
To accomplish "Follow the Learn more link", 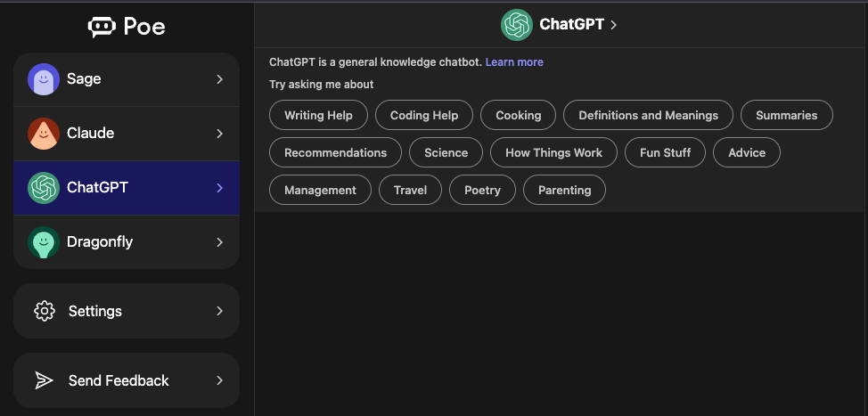I will (x=514, y=62).
